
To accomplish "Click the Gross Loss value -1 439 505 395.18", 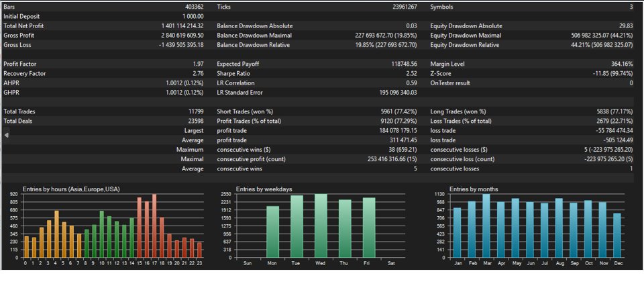I will (181, 45).
